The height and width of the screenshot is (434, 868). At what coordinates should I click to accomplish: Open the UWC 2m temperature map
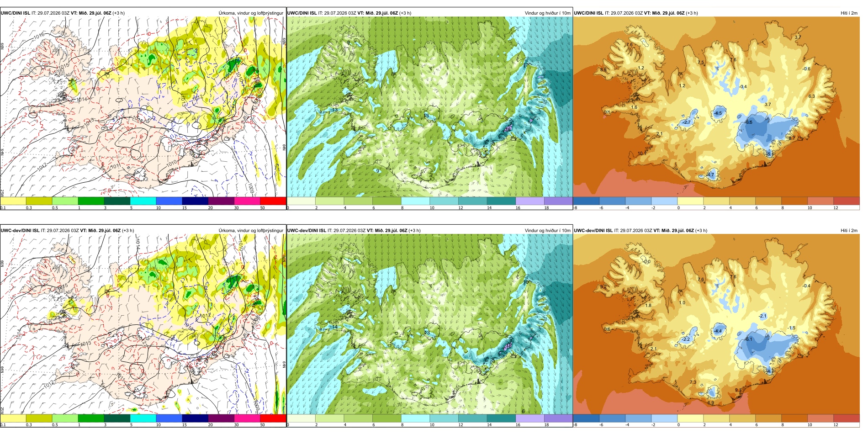click(716, 107)
